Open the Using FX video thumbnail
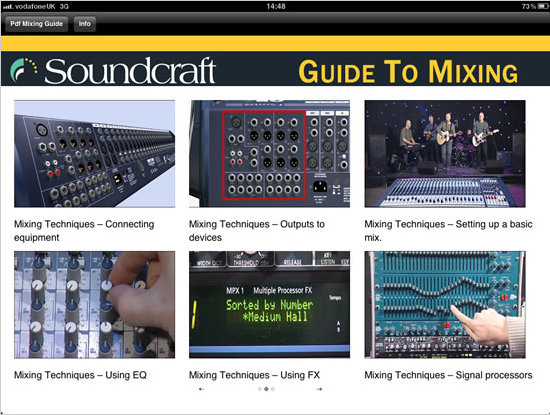Image resolution: width=550 pixels, height=415 pixels. coord(269,304)
